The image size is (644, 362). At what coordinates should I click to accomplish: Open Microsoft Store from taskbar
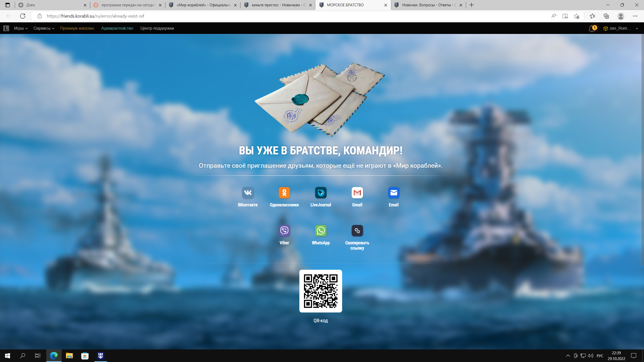pyautogui.click(x=85, y=356)
